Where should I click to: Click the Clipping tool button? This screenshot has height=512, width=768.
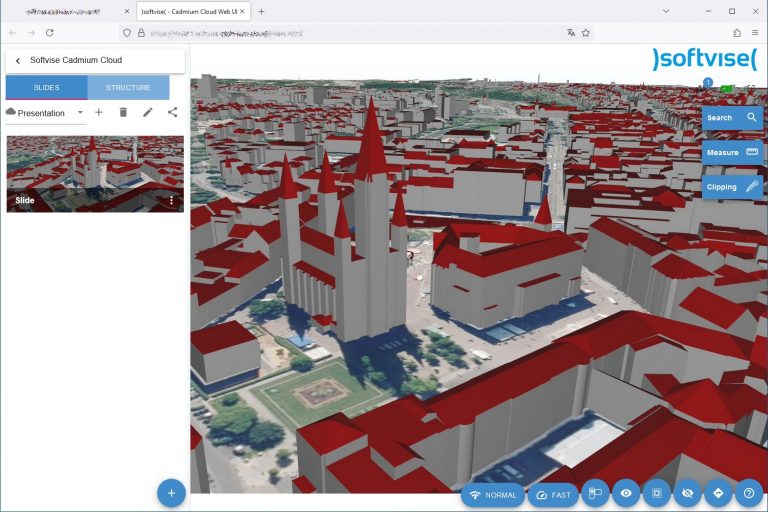(x=732, y=187)
